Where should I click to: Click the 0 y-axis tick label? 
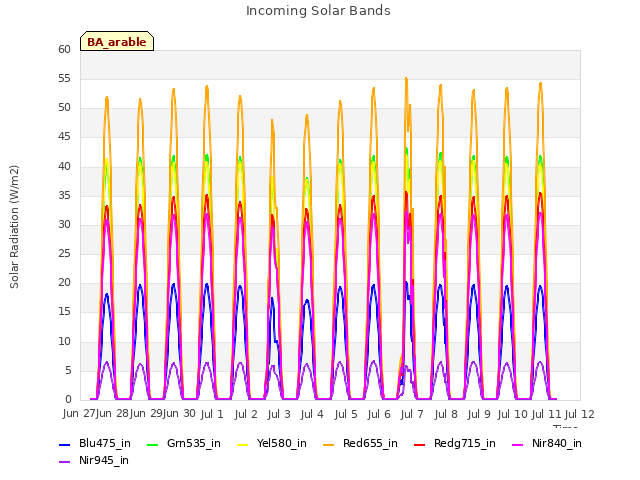pos(68,400)
